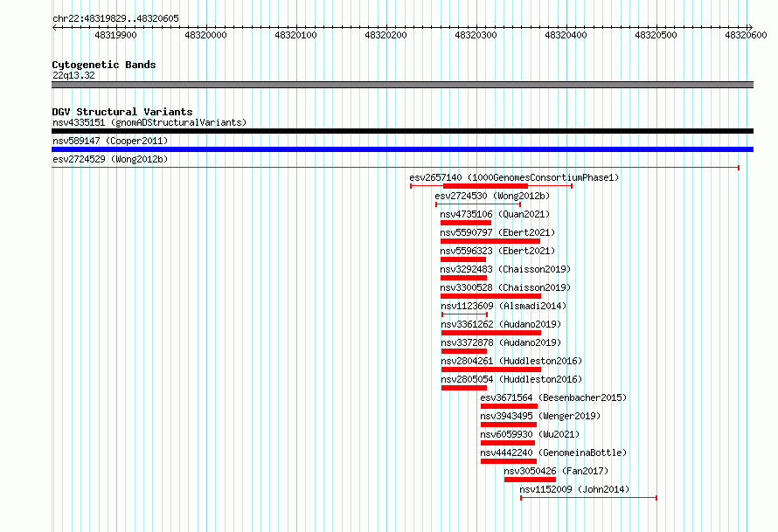Open nsv2805054 (Huddleston2016) variant
Image resolution: width=778 pixels, height=532 pixels.
[x=511, y=379]
